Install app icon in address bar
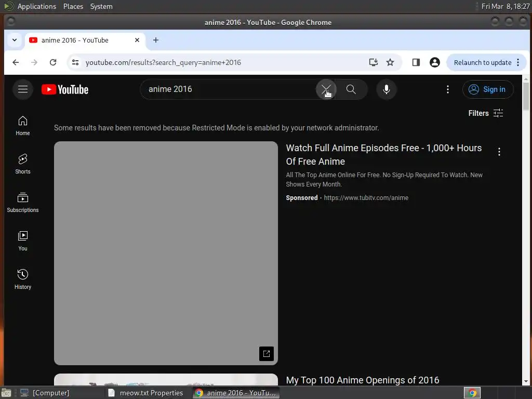Viewport: 532px width, 399px height. coord(373,62)
